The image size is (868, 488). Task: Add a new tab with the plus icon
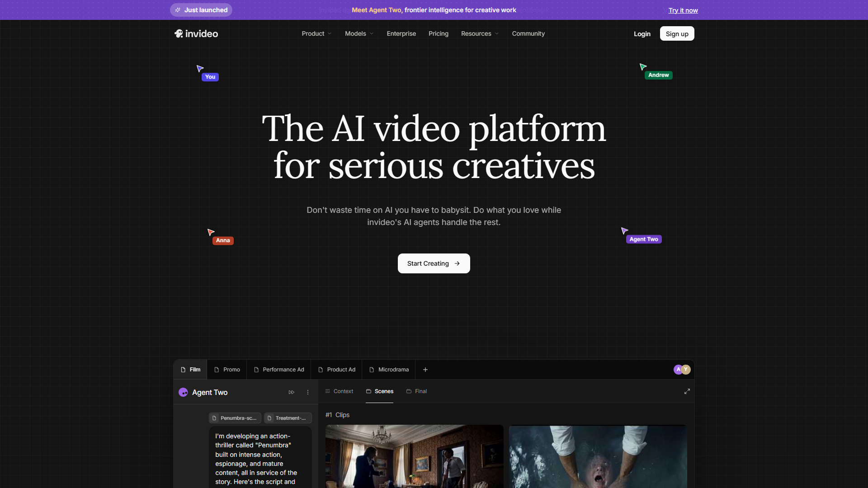pyautogui.click(x=425, y=370)
